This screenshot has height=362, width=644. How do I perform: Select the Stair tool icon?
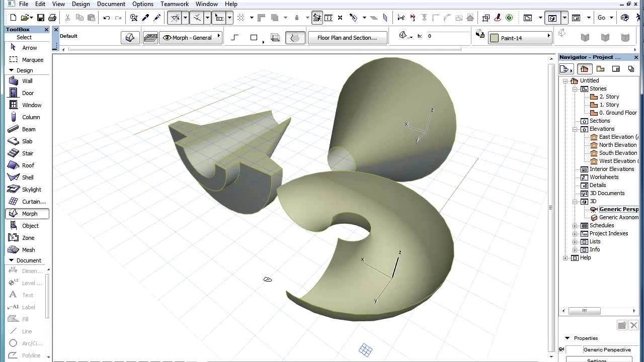coord(14,153)
